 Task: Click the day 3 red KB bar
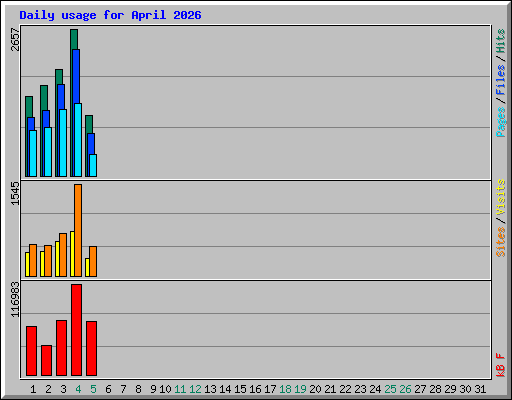61,348
